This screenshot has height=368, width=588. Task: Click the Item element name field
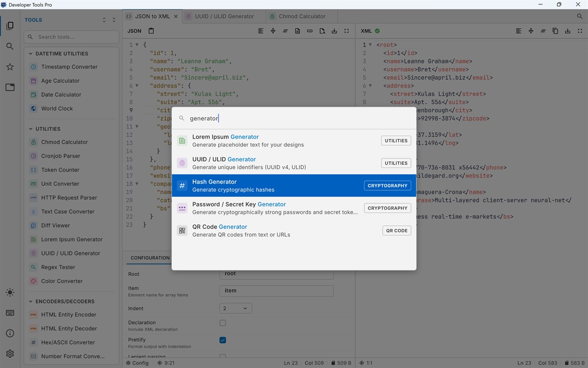point(276,291)
